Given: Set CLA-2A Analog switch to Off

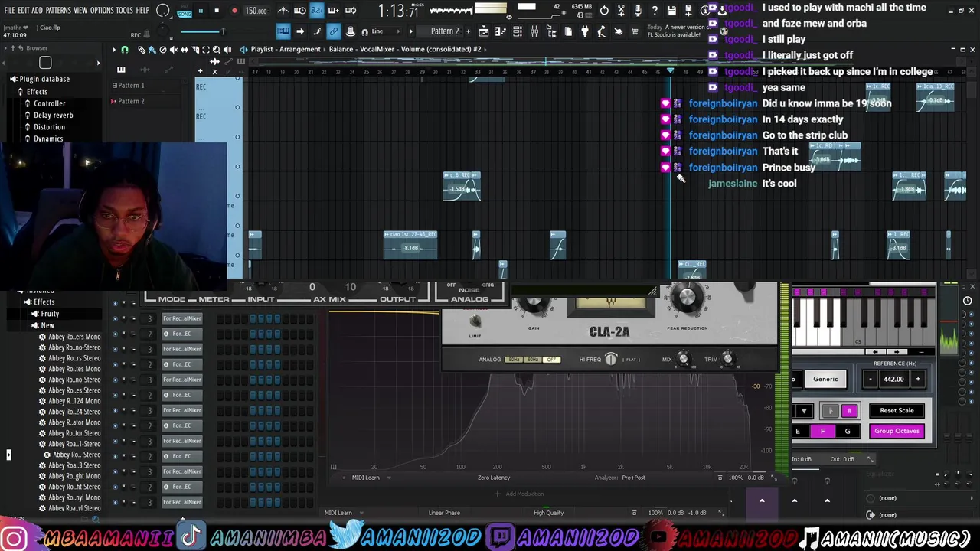Looking at the screenshot, I should [551, 360].
